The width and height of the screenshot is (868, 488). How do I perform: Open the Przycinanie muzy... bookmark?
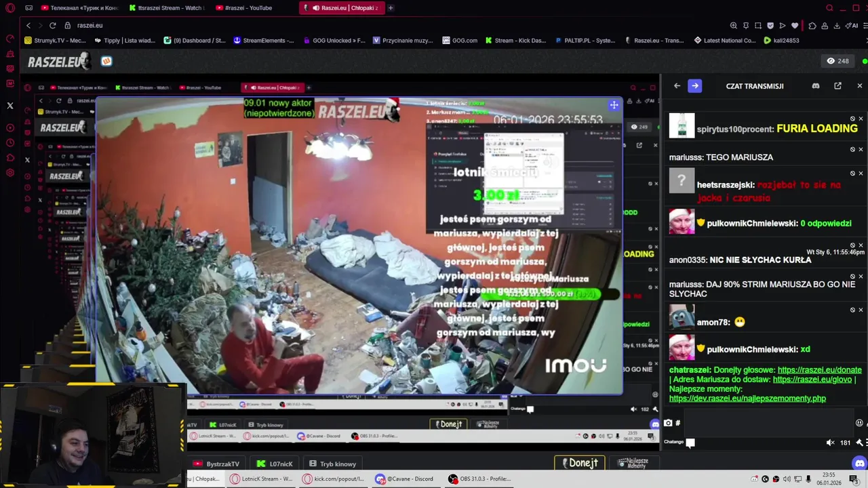(403, 41)
